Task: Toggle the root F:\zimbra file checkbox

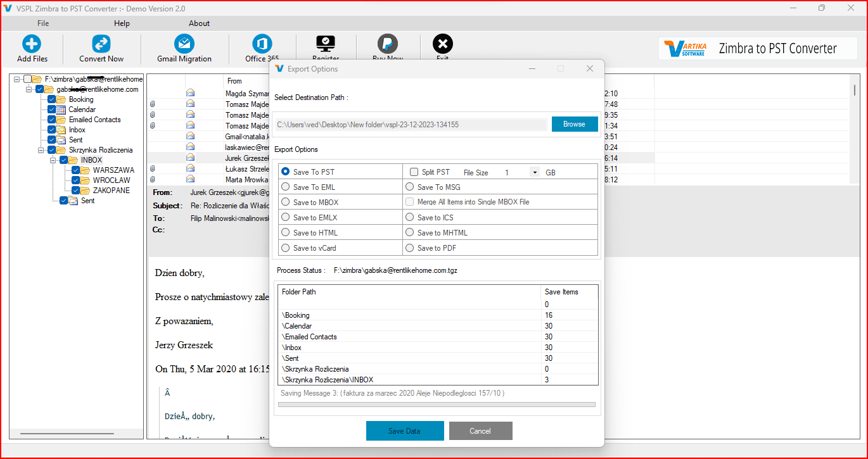Action: [27, 79]
